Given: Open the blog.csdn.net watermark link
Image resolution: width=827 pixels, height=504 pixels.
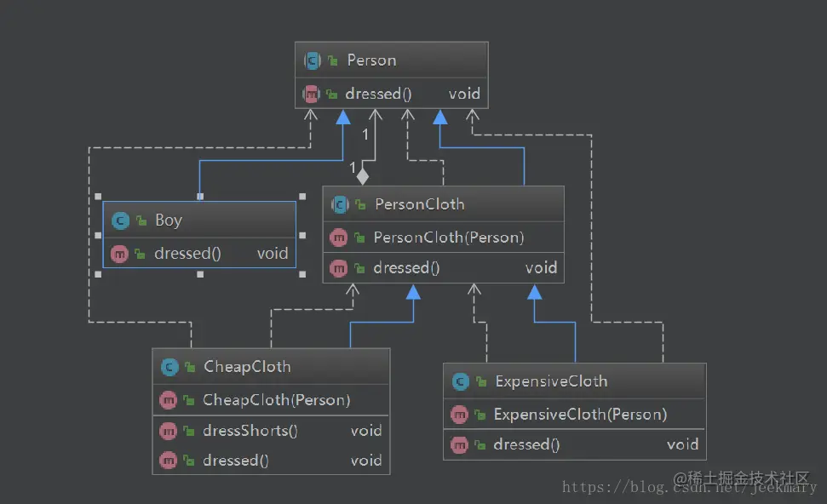Looking at the screenshot, I should 689,487.
